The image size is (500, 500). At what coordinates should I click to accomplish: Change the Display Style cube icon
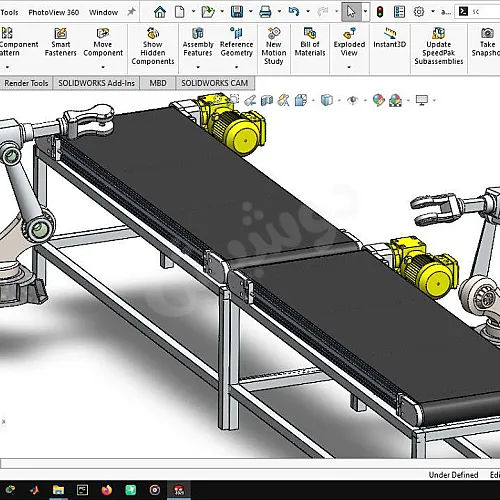pos(327,100)
